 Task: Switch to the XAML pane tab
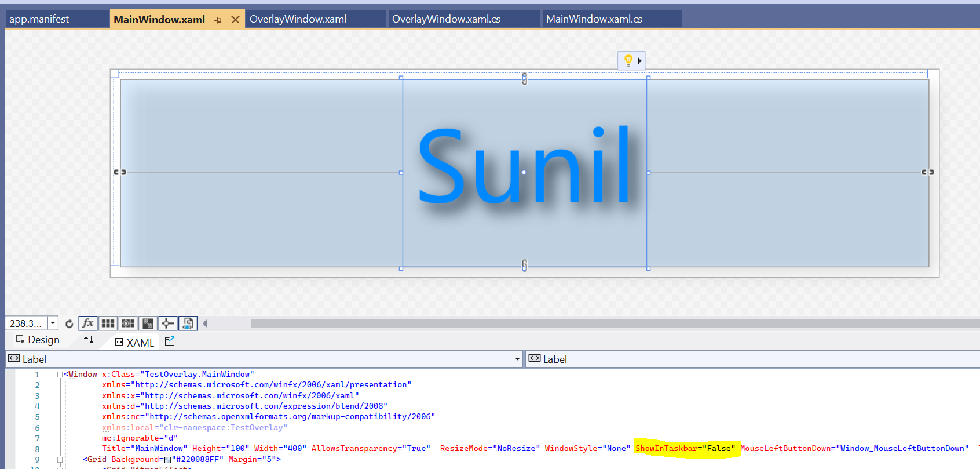coord(135,343)
